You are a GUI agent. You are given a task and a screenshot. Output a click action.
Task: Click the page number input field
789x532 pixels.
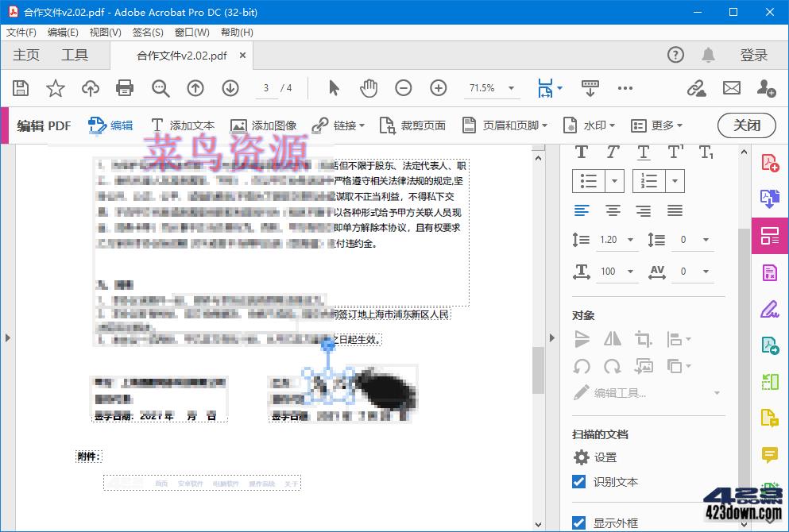point(266,88)
